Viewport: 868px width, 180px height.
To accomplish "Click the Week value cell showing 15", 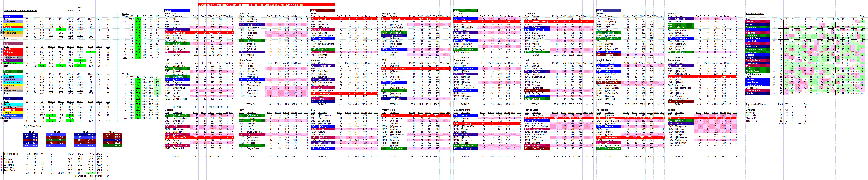I will pyautogui.click(x=80, y=11).
